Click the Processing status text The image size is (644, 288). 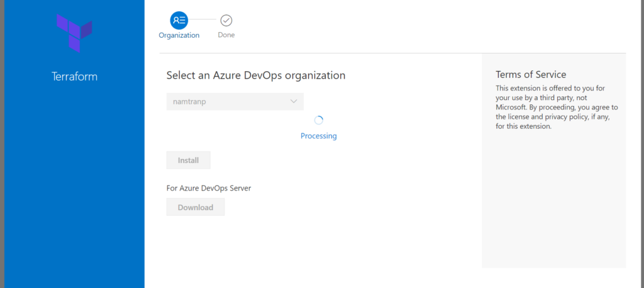click(x=318, y=136)
